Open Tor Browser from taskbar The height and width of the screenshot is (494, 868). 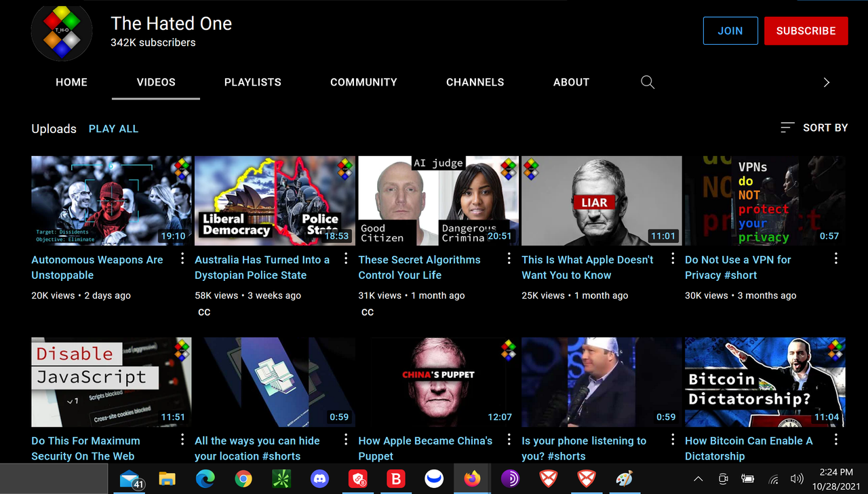tap(510, 479)
